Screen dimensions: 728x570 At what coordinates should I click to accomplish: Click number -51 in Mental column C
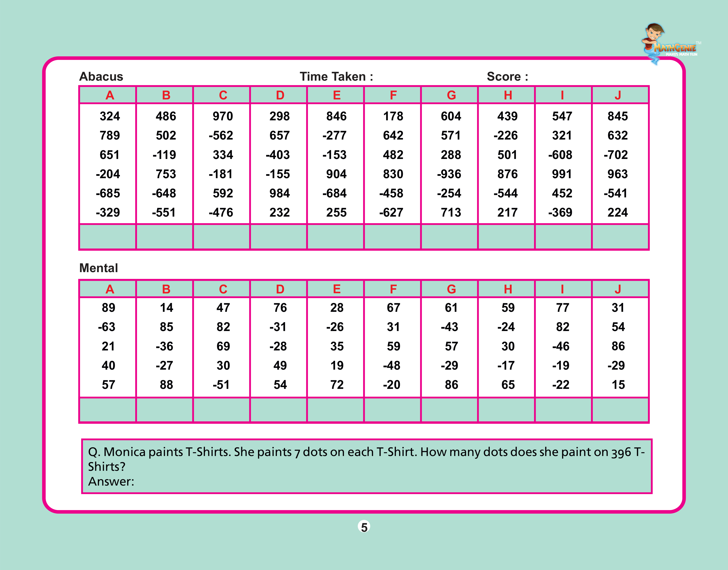[221, 385]
